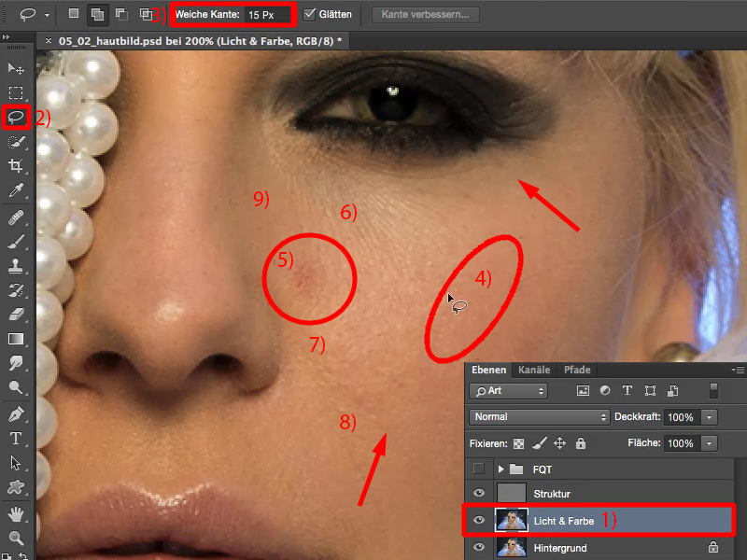Hide the Struktur layer eye
The width and height of the screenshot is (747, 560).
click(479, 493)
